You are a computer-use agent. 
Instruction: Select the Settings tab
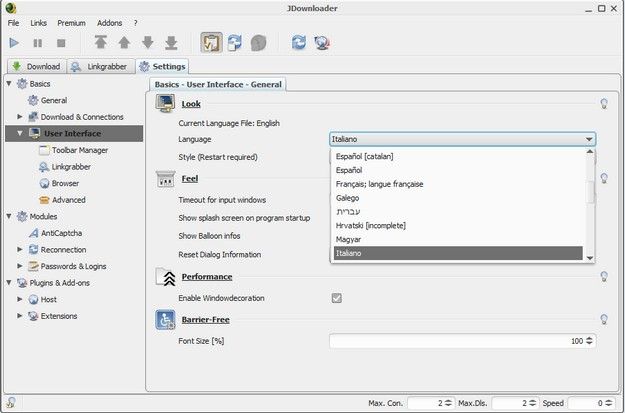point(162,66)
